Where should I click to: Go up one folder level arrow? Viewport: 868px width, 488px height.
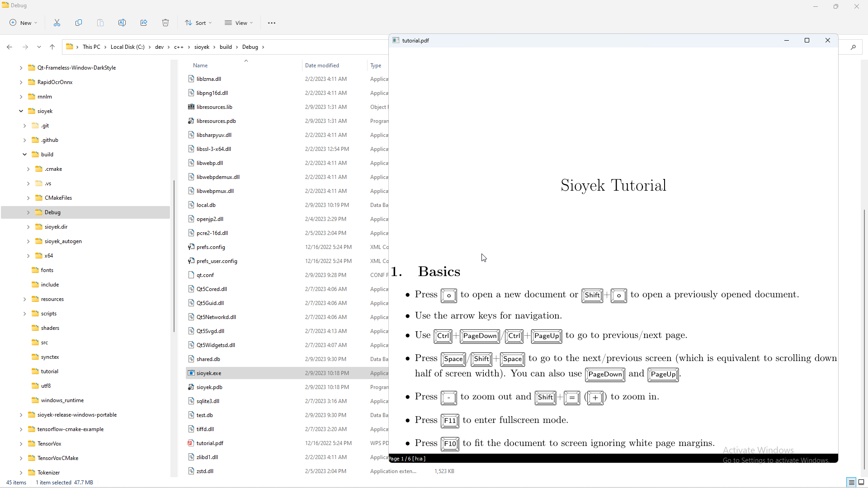point(52,47)
